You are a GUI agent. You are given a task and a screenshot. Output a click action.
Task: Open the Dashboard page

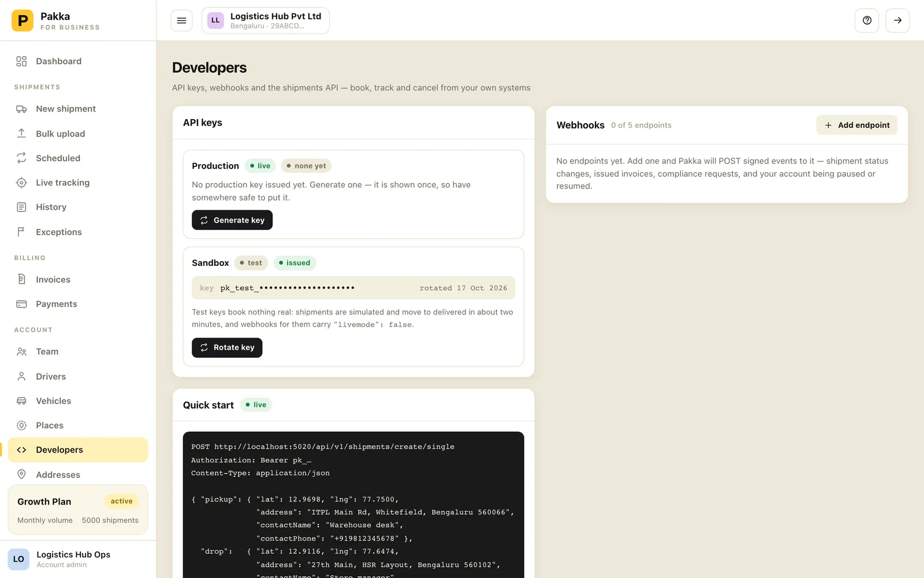tap(78, 61)
